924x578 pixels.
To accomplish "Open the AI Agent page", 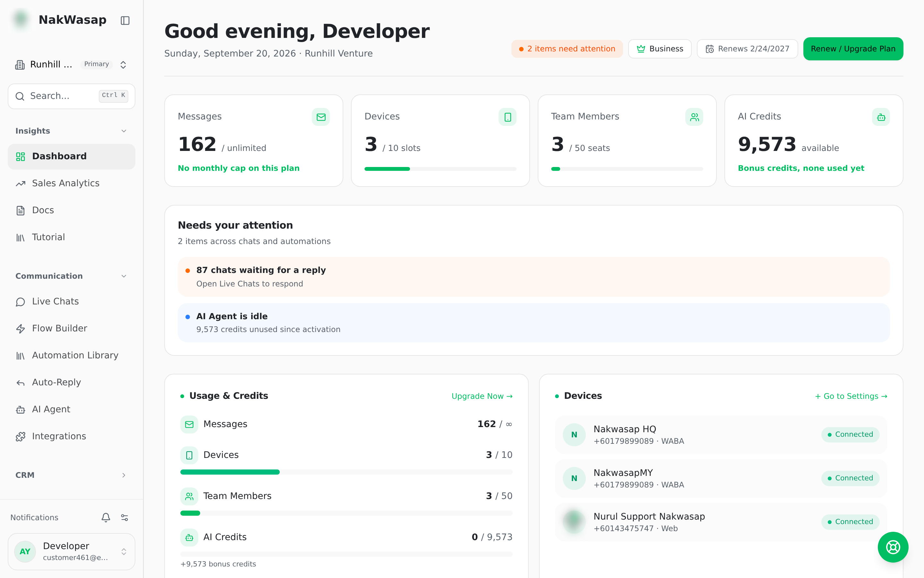I will [72, 409].
